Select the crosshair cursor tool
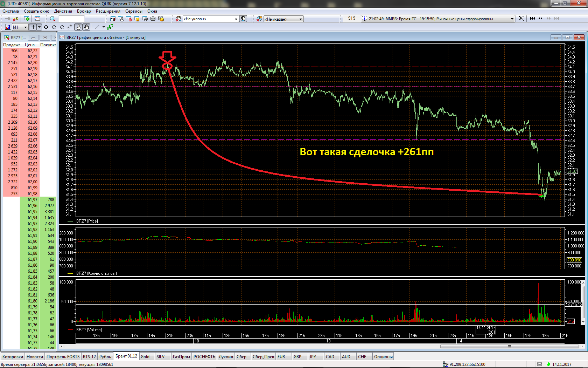The image size is (588, 368). (33, 27)
